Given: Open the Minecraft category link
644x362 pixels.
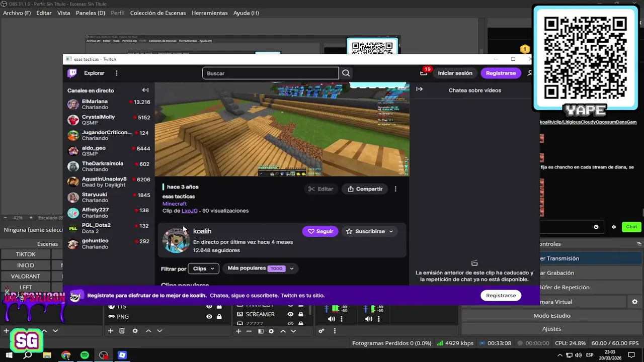Looking at the screenshot, I should (x=174, y=204).
